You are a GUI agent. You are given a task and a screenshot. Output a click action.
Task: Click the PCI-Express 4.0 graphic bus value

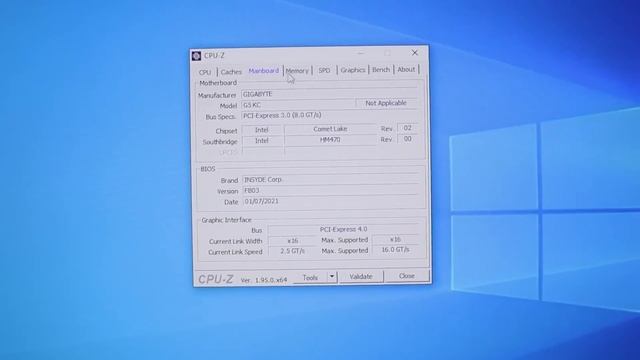(344, 229)
